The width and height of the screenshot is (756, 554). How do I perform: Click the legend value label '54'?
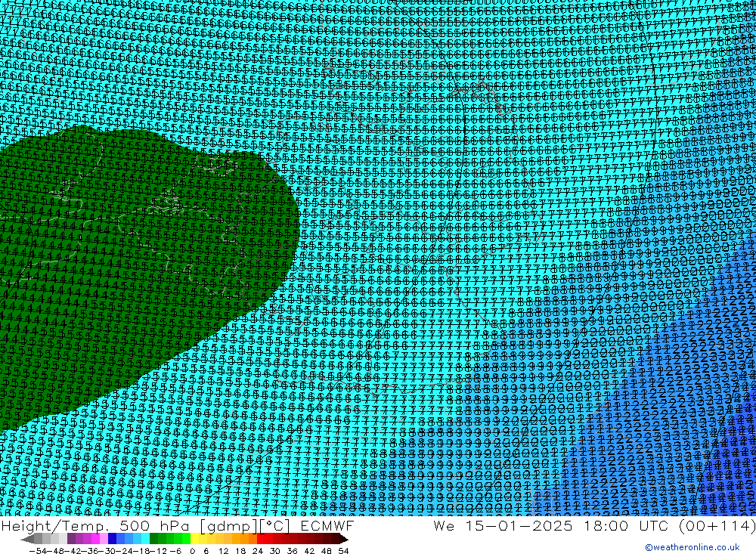click(x=343, y=551)
